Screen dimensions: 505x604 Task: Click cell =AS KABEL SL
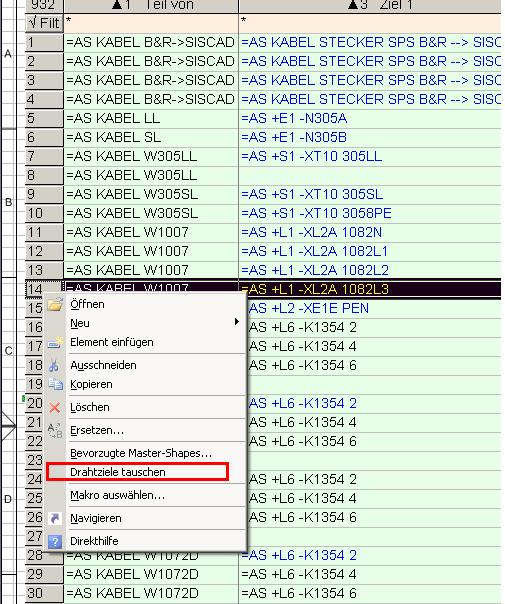151,137
